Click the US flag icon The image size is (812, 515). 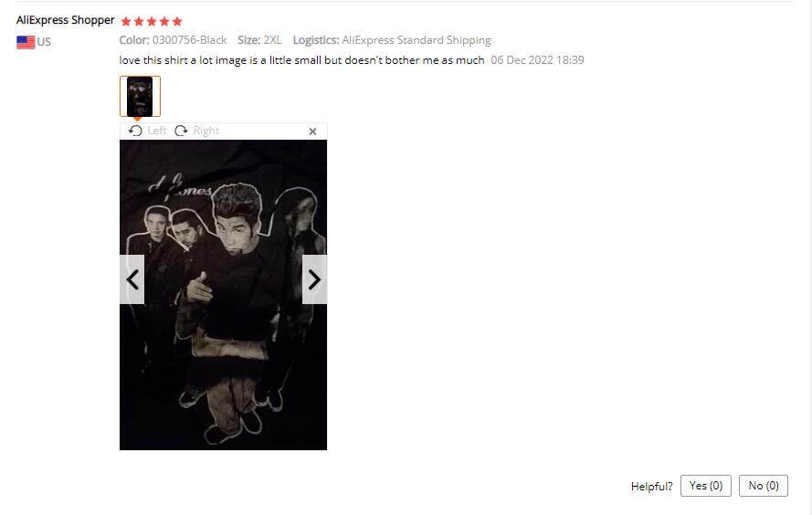pyautogui.click(x=26, y=42)
